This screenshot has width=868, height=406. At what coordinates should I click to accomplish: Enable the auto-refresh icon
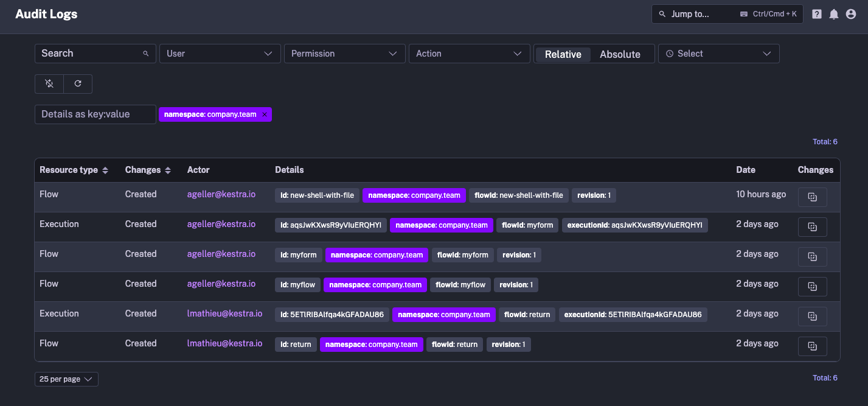[x=49, y=83]
